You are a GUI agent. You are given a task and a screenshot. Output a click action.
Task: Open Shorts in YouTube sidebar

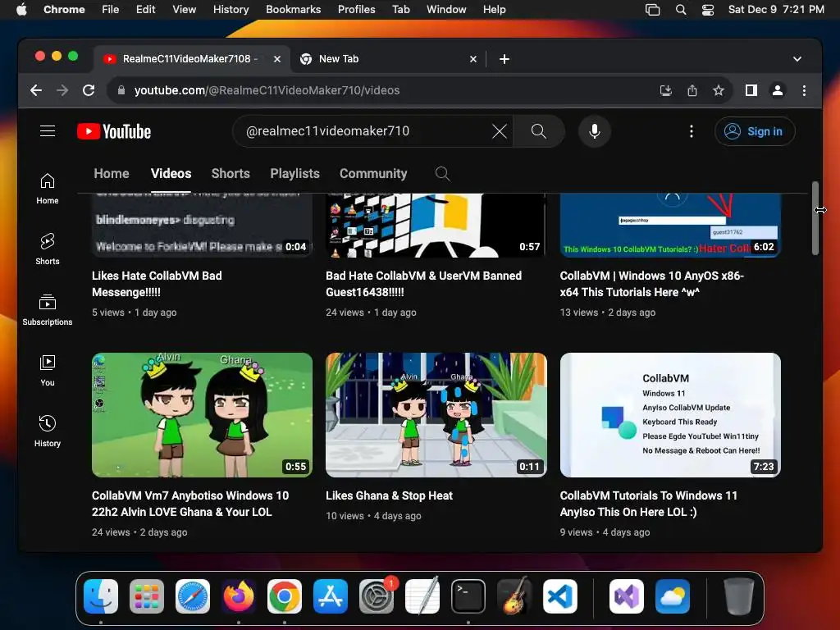(47, 249)
